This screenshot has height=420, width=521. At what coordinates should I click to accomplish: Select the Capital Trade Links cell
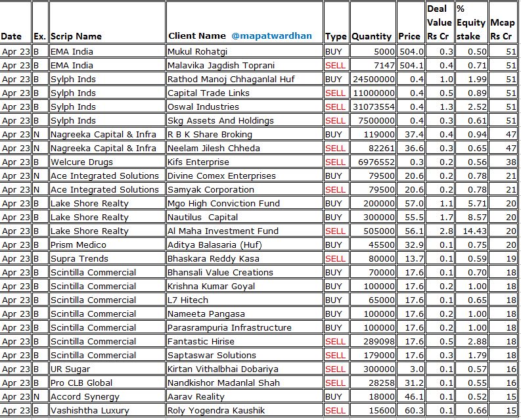coord(244,93)
